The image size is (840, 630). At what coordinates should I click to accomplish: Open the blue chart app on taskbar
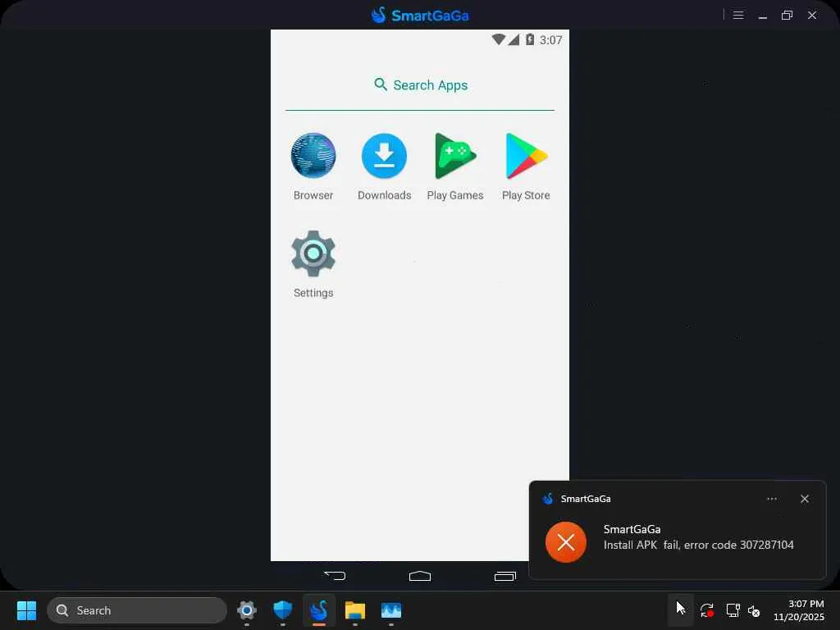[391, 610]
